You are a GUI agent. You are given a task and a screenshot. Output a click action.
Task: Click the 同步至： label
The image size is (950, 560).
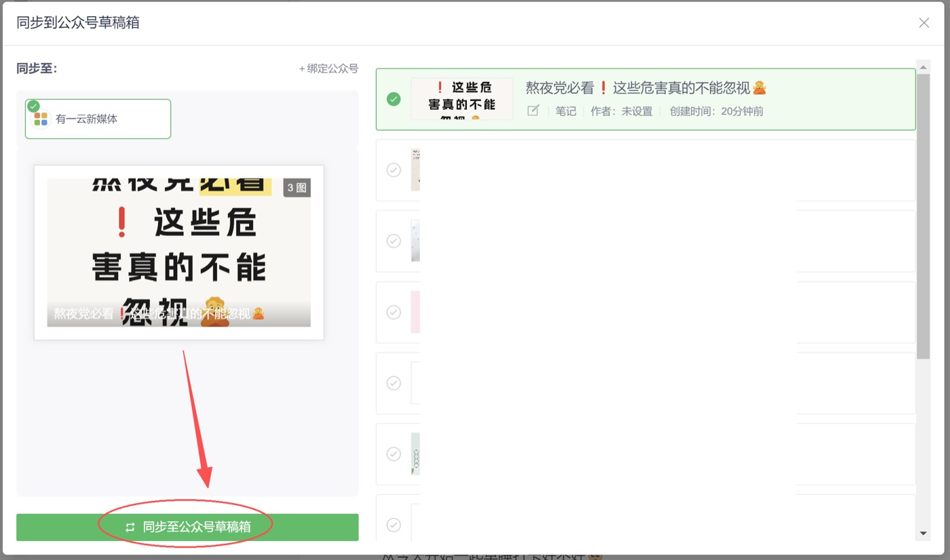37,68
